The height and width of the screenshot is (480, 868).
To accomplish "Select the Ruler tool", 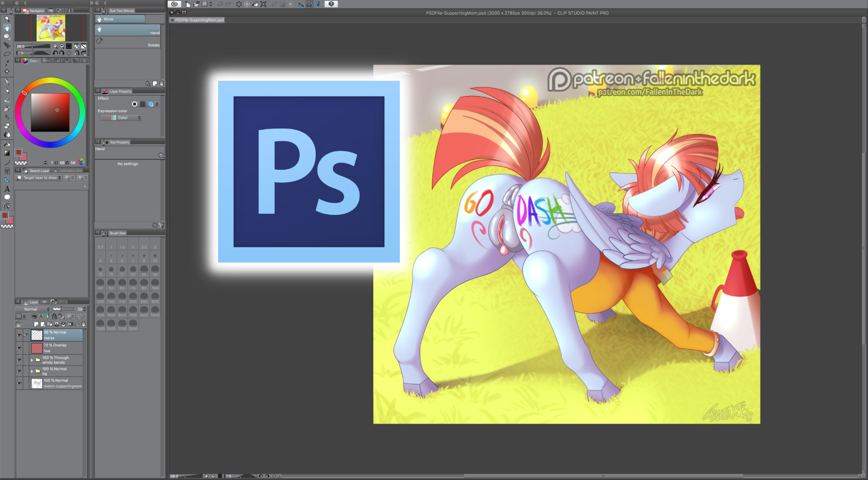I will 7,180.
